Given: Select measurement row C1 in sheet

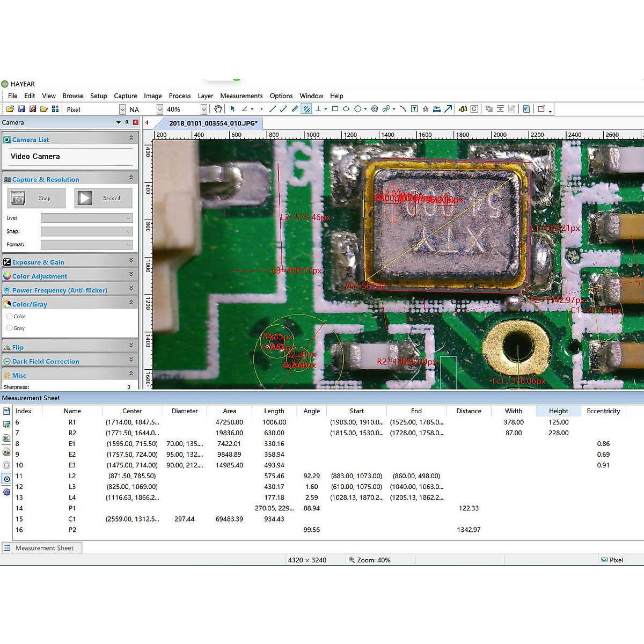Looking at the screenshot, I should [72, 519].
